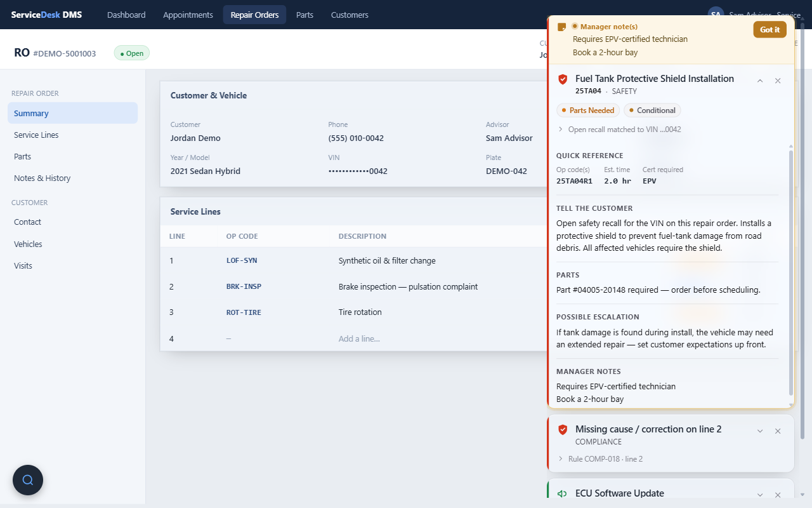Click customer name Jordan Demo
The image size is (812, 508).
(x=195, y=138)
